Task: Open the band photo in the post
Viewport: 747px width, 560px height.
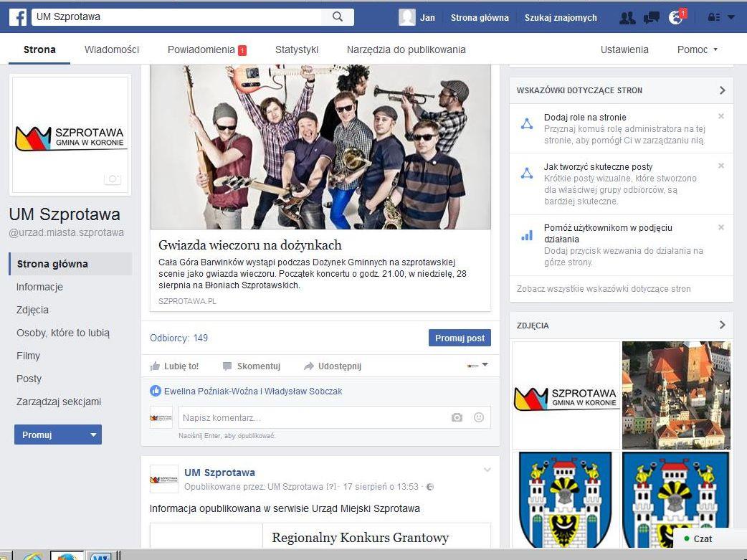Action: 320,147
